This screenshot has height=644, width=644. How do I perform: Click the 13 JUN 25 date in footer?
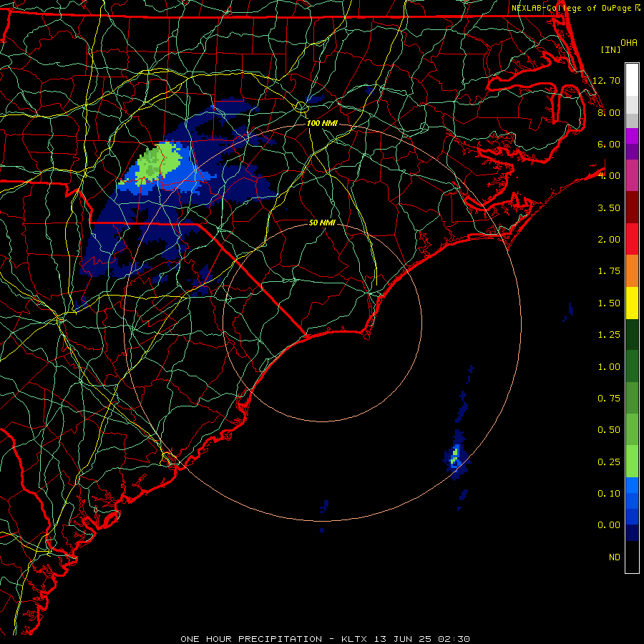click(x=402, y=639)
